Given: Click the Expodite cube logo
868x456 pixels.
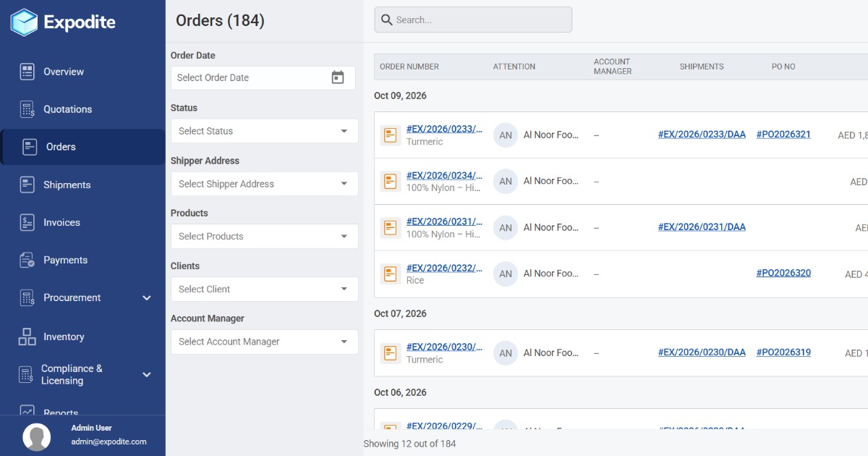Looking at the screenshot, I should point(24,22).
